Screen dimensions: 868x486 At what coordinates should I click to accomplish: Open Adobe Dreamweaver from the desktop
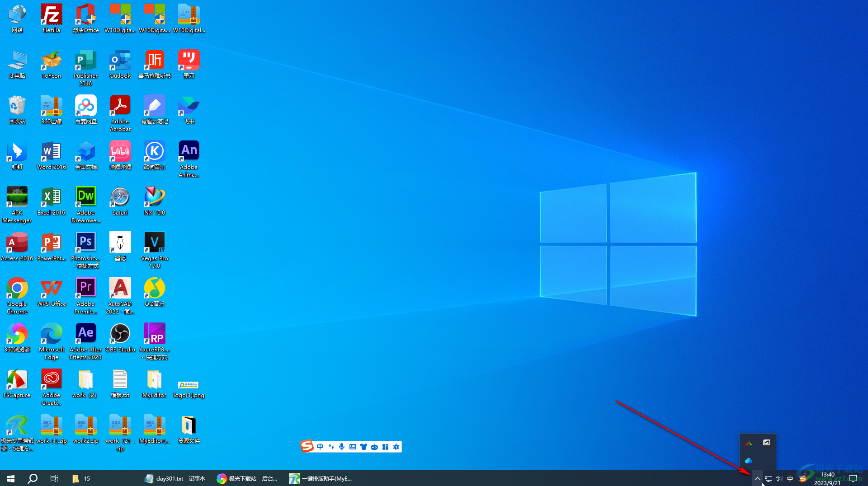85,205
